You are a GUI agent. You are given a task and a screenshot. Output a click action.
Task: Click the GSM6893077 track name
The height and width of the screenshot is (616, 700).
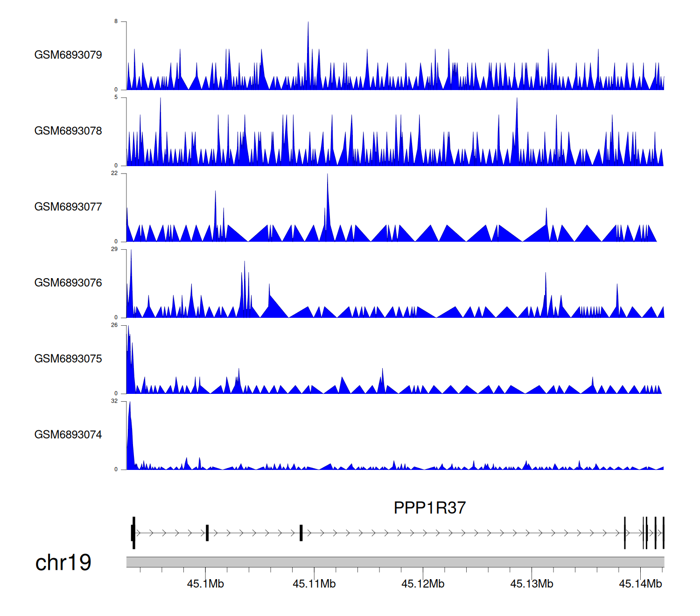coord(68,207)
